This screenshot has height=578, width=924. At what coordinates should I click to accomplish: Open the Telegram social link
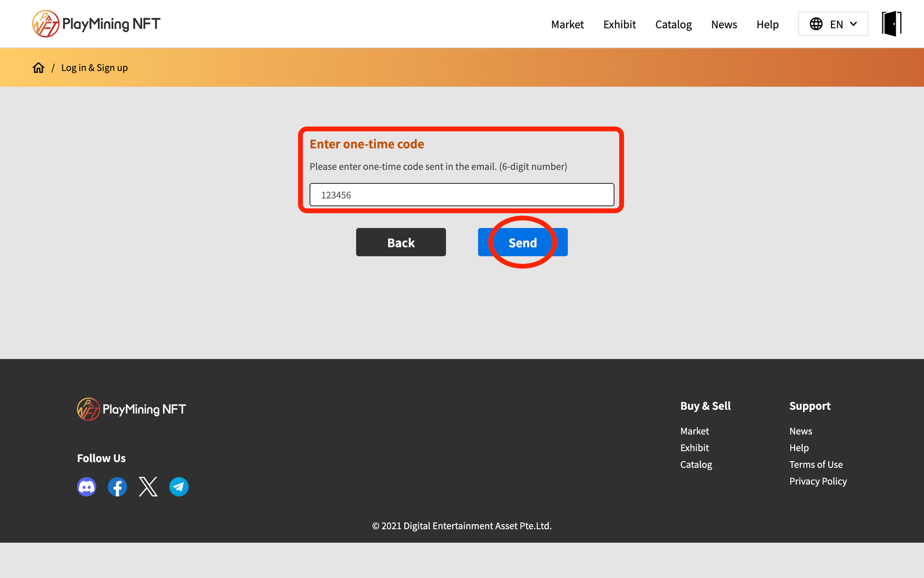pyautogui.click(x=179, y=487)
